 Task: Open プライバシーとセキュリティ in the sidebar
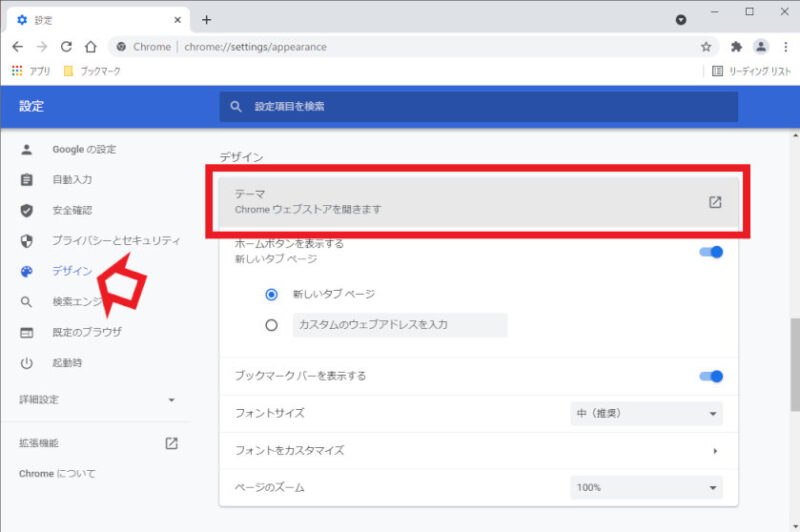point(116,240)
